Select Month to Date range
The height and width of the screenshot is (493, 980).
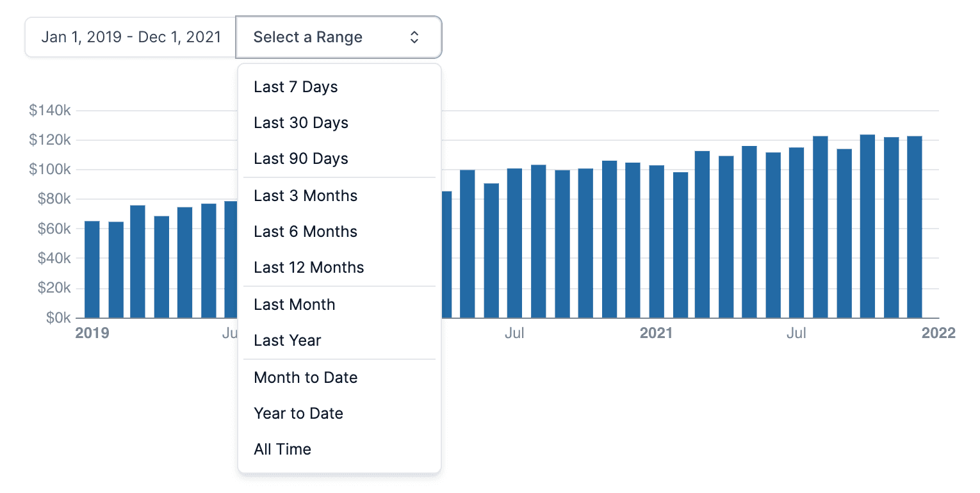(305, 378)
